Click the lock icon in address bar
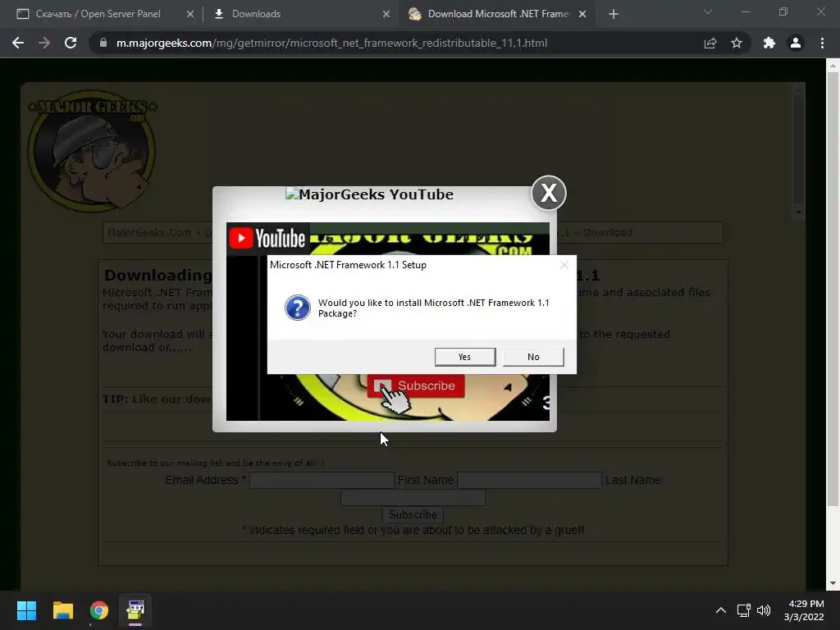 pos(103,43)
